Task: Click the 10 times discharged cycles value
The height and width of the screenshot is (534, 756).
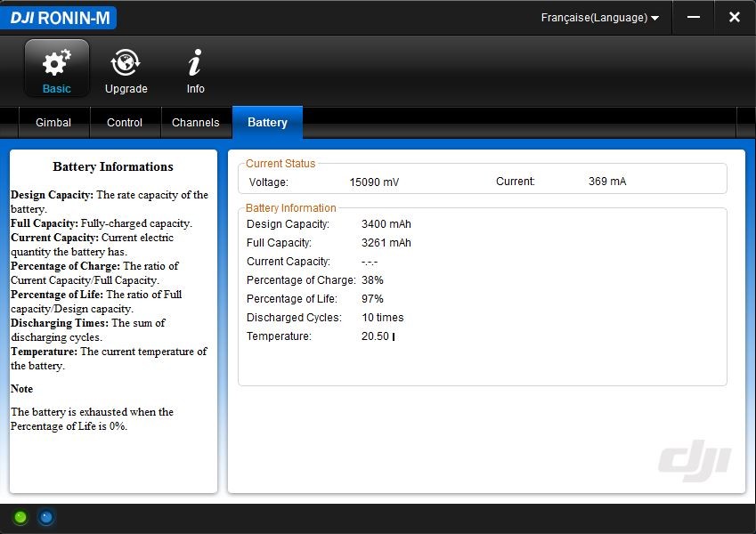Action: pos(382,318)
